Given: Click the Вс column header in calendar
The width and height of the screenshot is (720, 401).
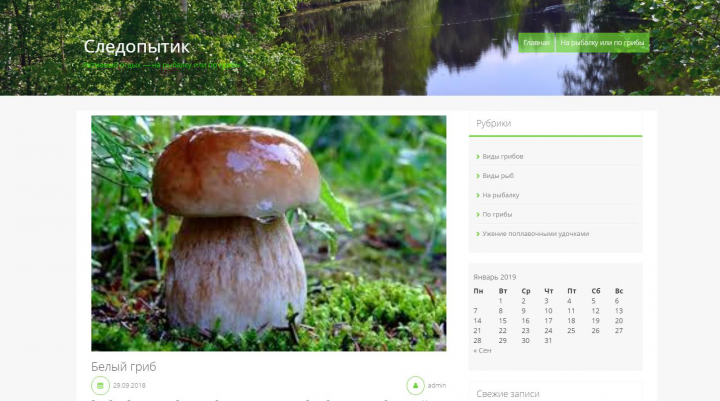Looking at the screenshot, I should pos(619,291).
